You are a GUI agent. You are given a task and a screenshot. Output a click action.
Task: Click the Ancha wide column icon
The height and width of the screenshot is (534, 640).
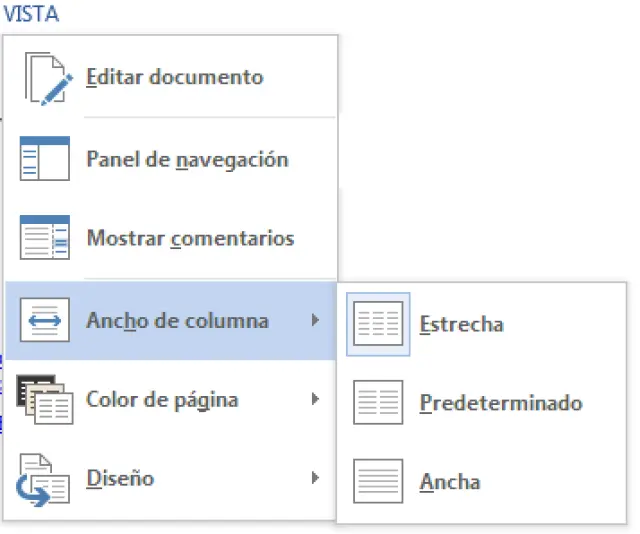(x=378, y=481)
